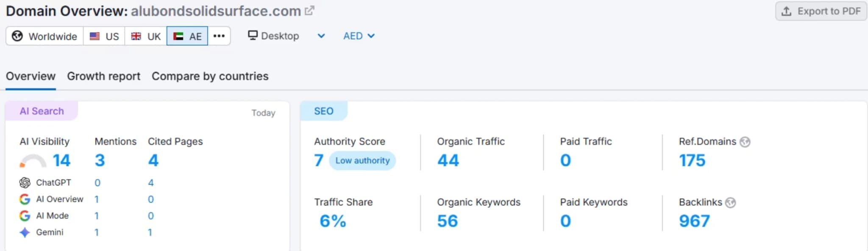Switch to the Overview tab

[31, 76]
